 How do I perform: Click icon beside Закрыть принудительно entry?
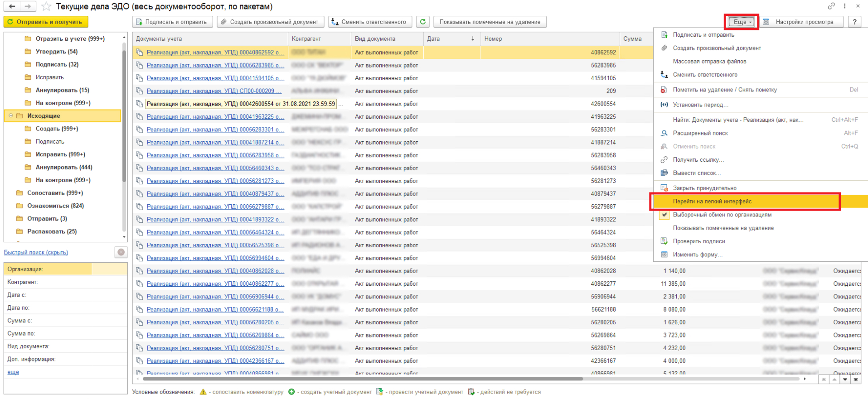[x=664, y=188]
